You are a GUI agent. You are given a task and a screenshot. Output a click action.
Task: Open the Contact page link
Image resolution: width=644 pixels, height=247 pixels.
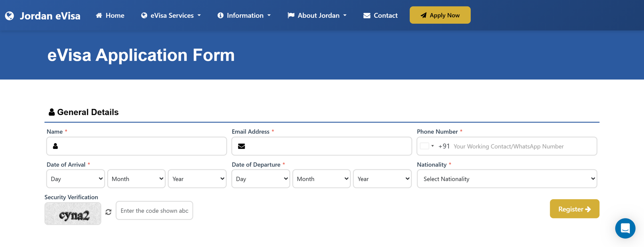click(x=380, y=15)
